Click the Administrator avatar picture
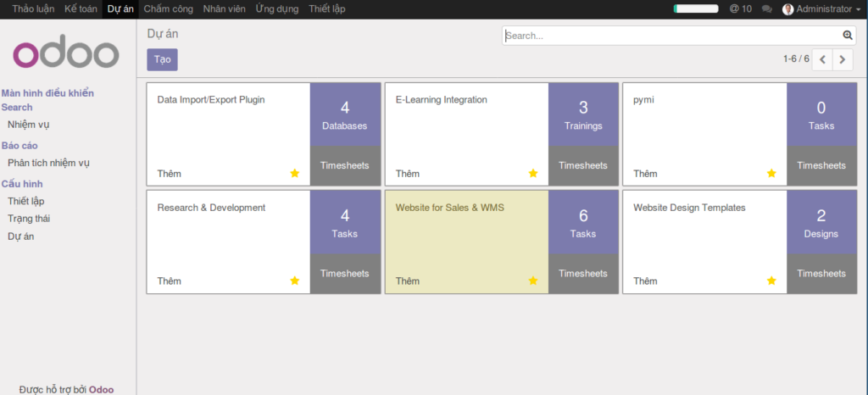Image resolution: width=868 pixels, height=395 pixels. coord(787,9)
